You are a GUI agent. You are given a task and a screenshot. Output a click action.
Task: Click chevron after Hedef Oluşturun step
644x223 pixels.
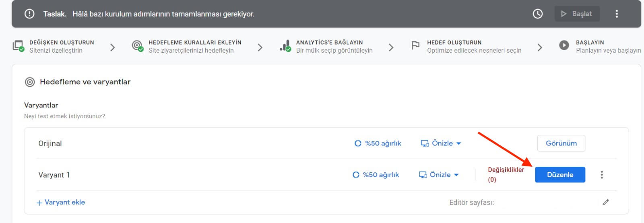540,47
